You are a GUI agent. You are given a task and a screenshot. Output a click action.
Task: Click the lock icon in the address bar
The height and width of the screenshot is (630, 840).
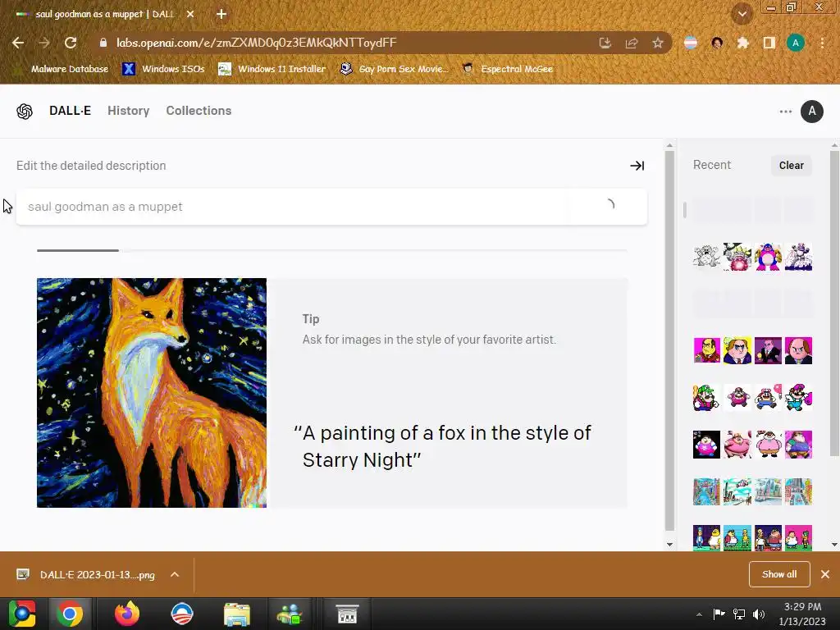tap(103, 43)
